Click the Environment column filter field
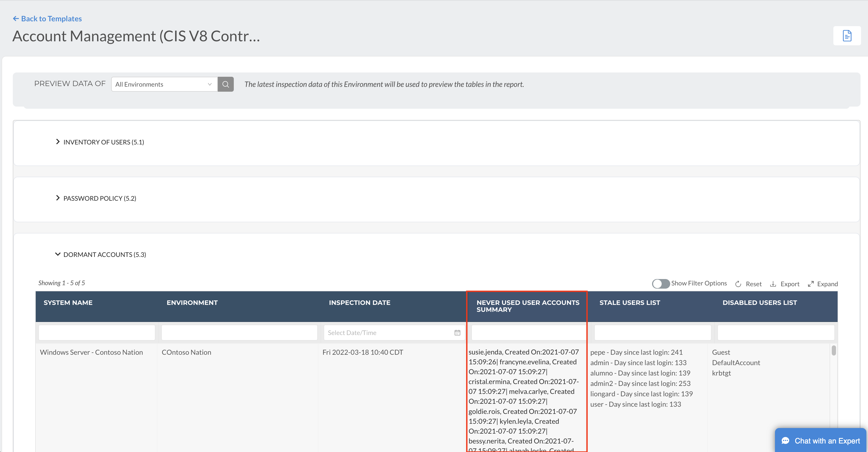868x452 pixels. 239,333
